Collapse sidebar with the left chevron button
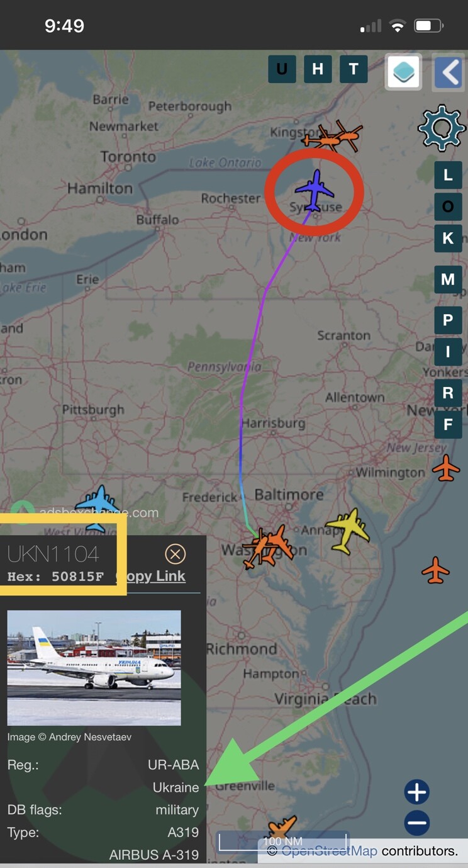 (x=449, y=72)
